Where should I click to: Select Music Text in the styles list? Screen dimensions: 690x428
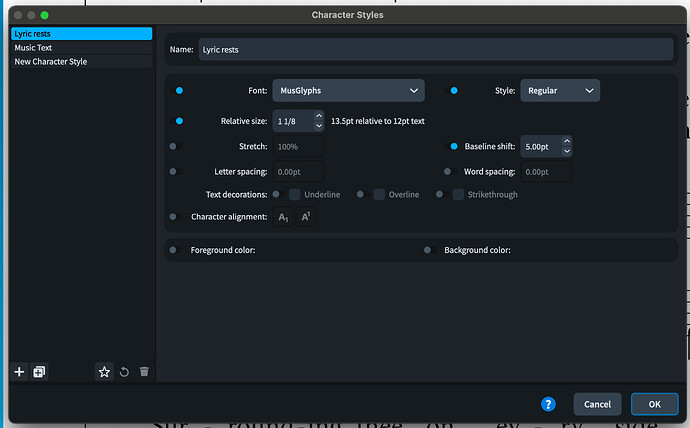(x=81, y=48)
